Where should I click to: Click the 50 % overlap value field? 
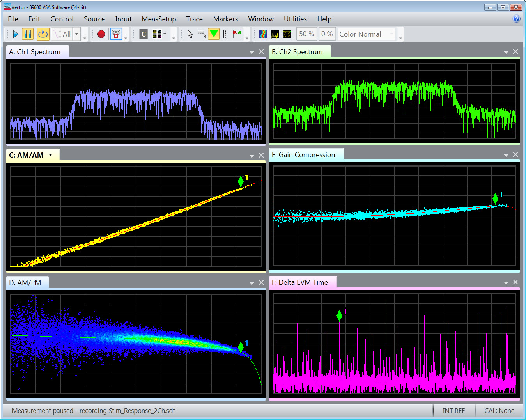tap(306, 34)
